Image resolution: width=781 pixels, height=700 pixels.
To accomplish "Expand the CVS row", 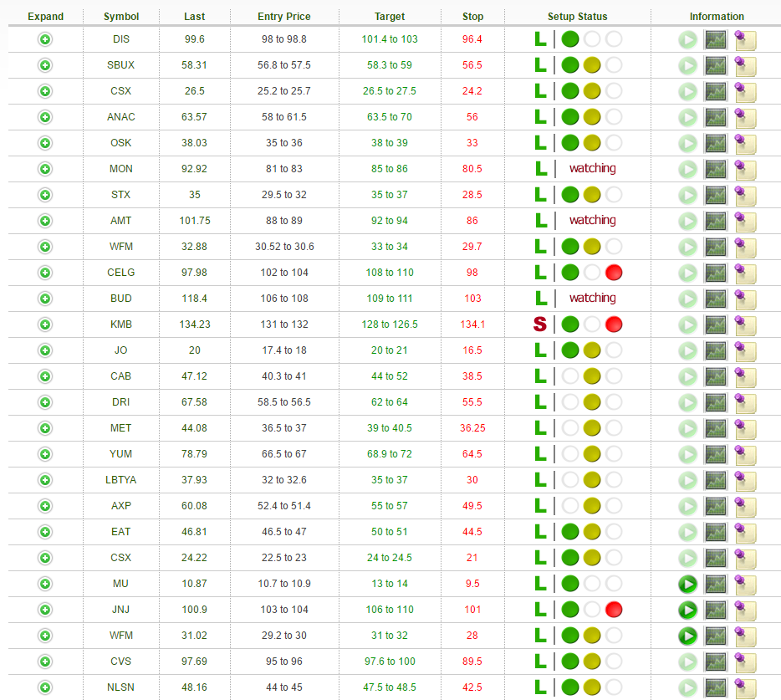I will [x=45, y=662].
